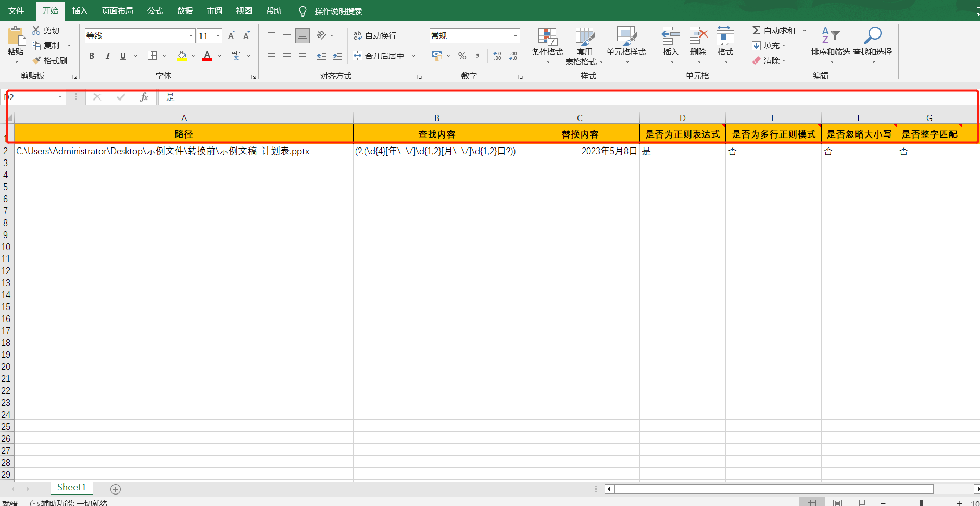The width and height of the screenshot is (980, 506).
Task: Open the 文件 menu
Action: tap(16, 10)
